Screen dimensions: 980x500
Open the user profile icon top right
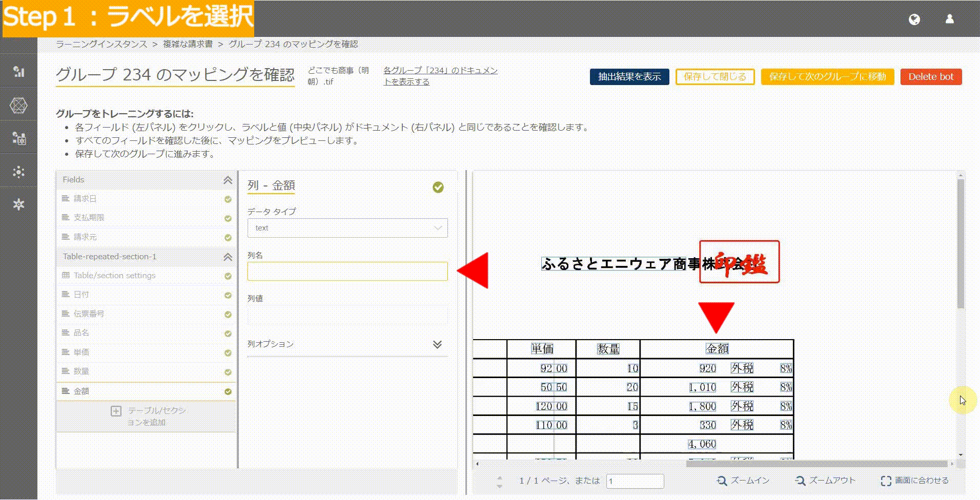tap(949, 19)
